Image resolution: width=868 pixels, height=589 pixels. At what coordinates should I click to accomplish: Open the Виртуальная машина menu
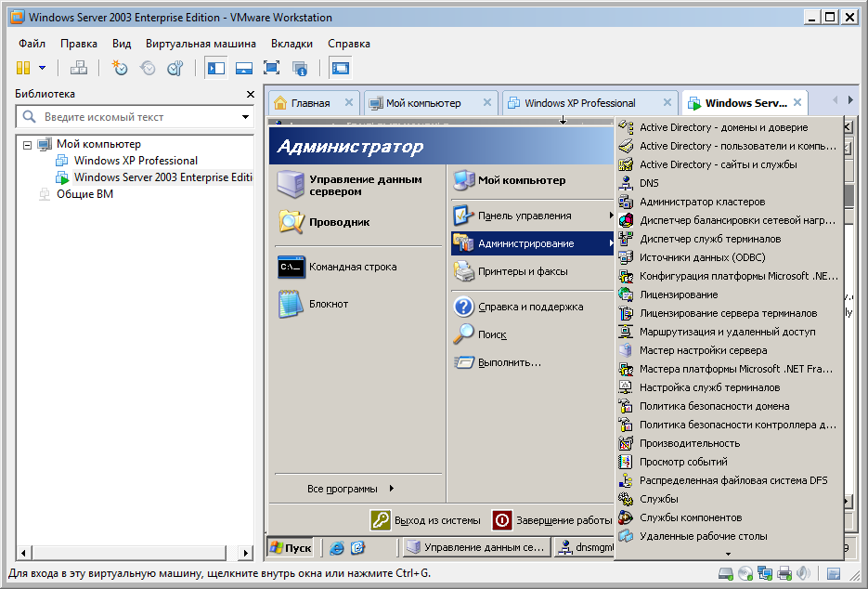click(x=201, y=44)
